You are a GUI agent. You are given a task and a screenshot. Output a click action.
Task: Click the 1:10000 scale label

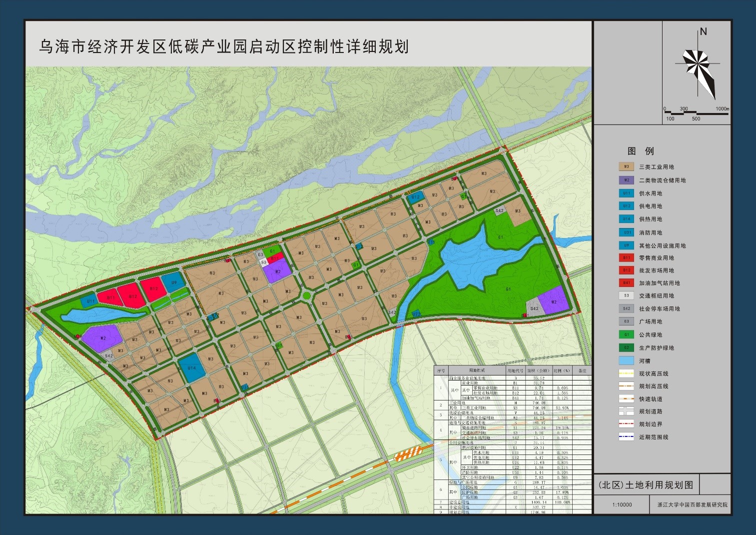point(622,505)
